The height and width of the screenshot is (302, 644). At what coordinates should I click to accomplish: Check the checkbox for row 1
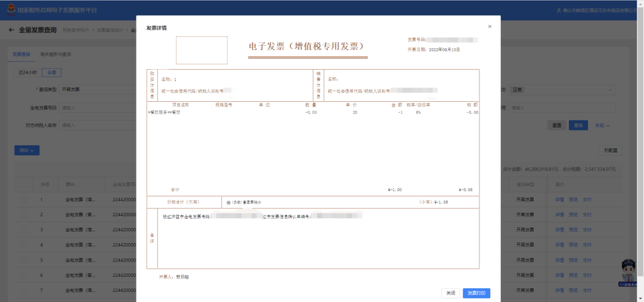pyautogui.click(x=24, y=200)
